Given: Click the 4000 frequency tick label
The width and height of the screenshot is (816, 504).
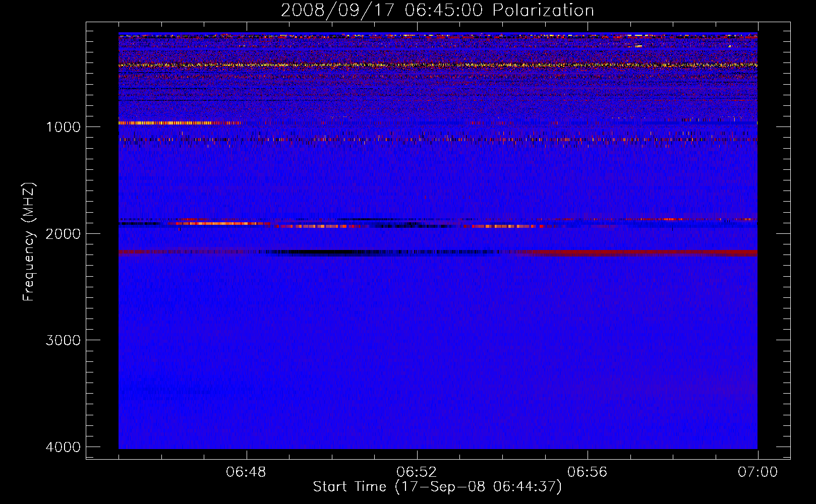Looking at the screenshot, I should pos(64,447).
